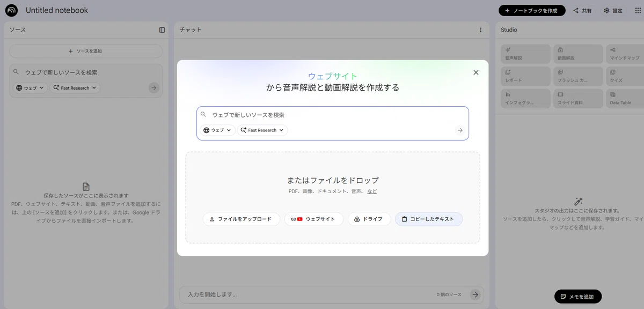The height and width of the screenshot is (309, 644).
Task: Select クイズ in Studio panel
Action: tap(625, 76)
